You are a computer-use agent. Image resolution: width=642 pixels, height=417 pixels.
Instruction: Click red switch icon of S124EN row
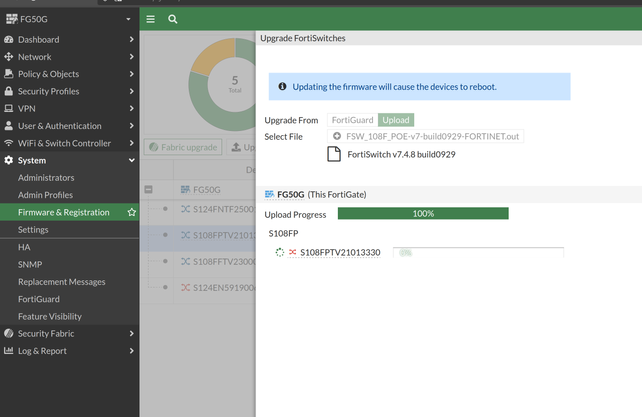click(x=185, y=288)
